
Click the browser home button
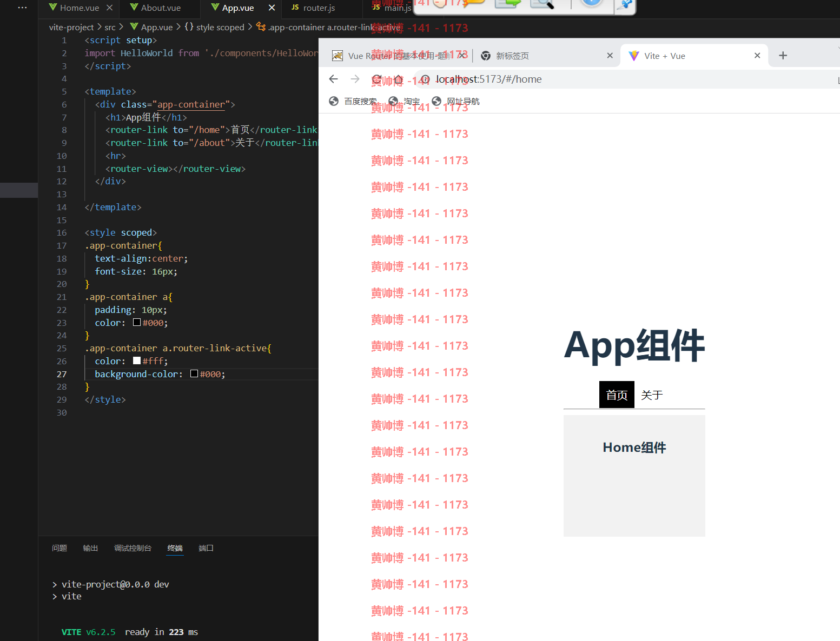[x=399, y=79]
